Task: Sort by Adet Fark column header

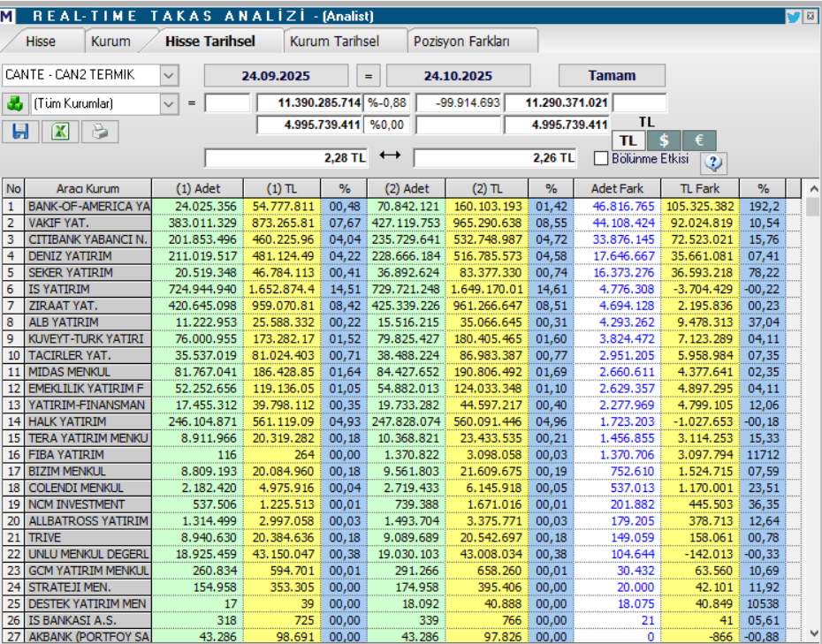Action: 618,189
